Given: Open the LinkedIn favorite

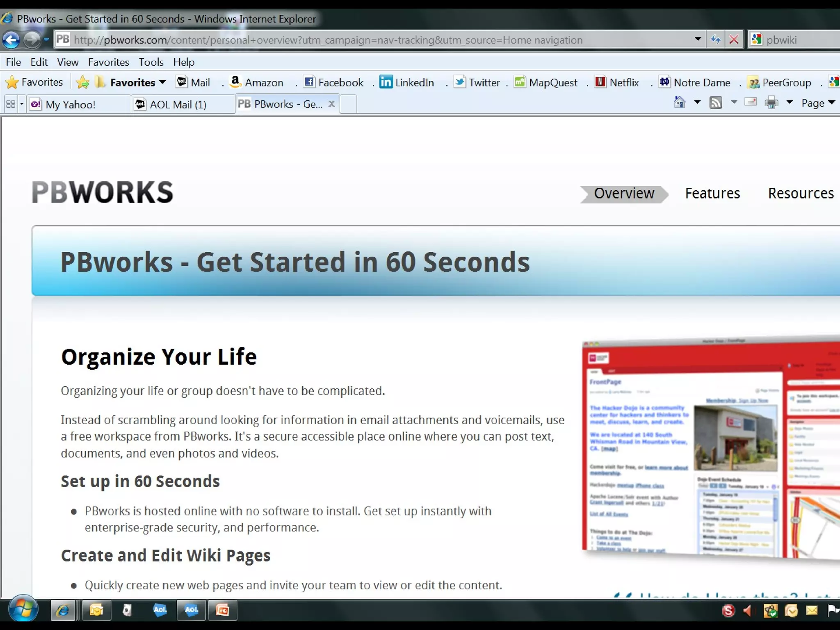Looking at the screenshot, I should click(x=406, y=82).
